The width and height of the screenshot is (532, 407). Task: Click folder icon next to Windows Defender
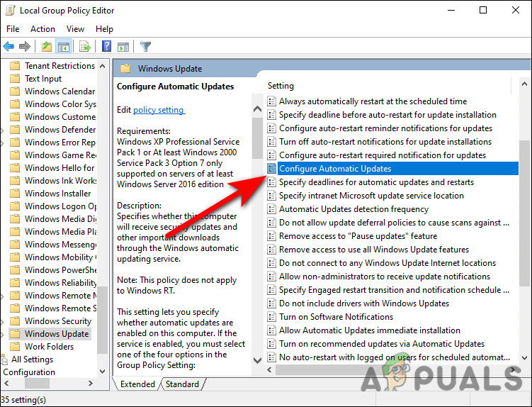pos(15,130)
